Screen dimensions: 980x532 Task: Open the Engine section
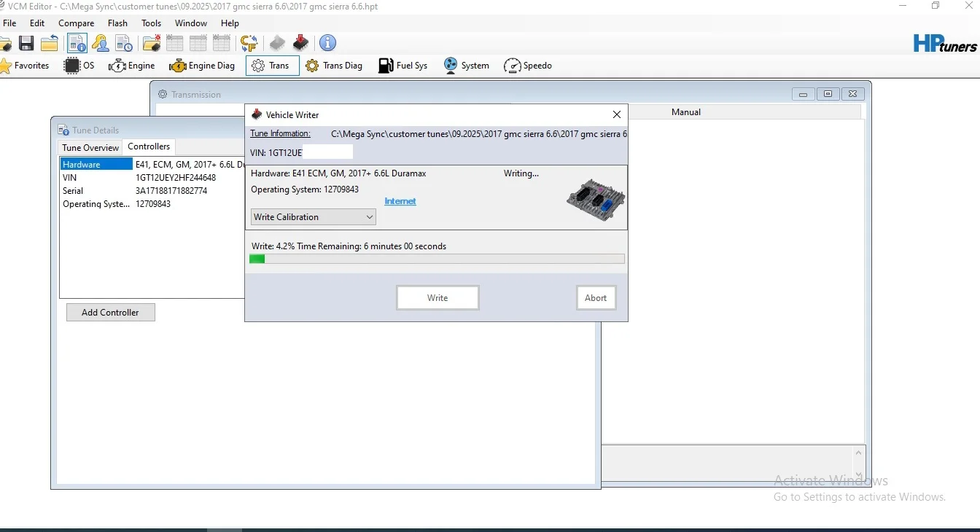pos(131,66)
